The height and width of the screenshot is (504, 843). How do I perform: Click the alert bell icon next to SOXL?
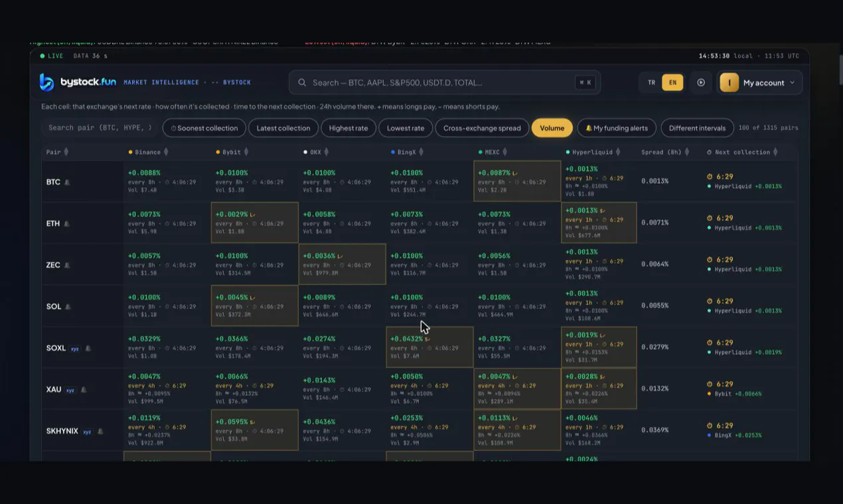point(88,348)
